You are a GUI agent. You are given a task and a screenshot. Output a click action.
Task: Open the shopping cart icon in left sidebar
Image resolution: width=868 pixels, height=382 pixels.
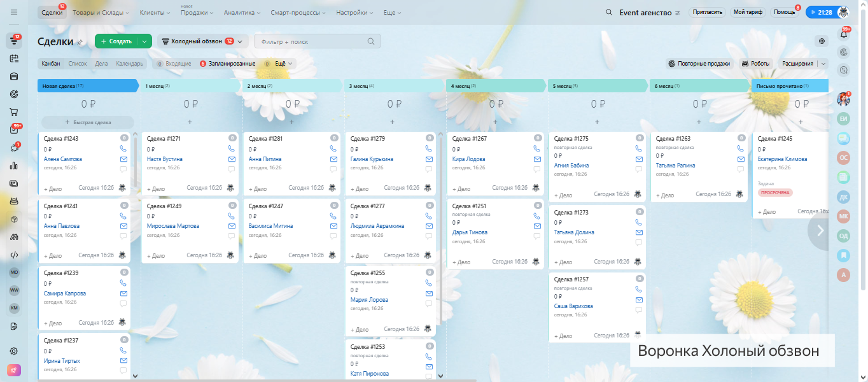[14, 111]
